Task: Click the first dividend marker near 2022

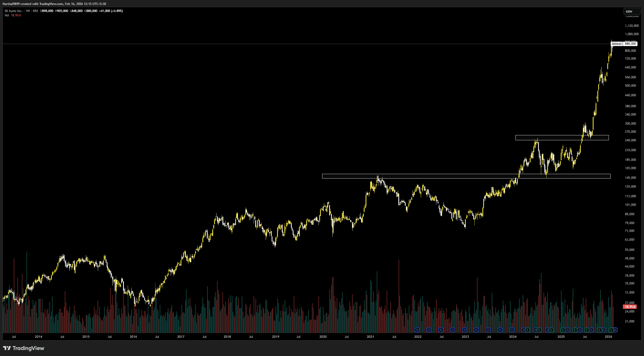Action: [417, 330]
